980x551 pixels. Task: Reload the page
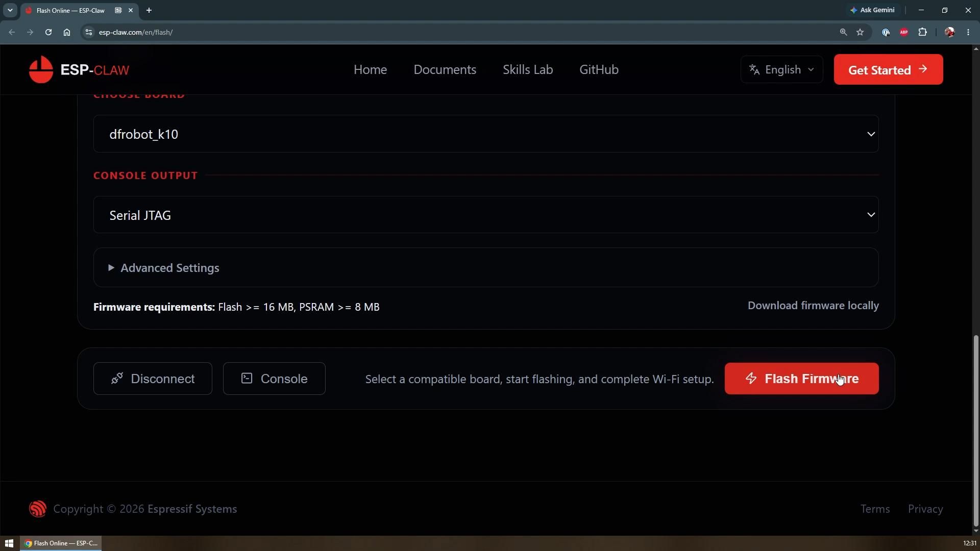[48, 32]
